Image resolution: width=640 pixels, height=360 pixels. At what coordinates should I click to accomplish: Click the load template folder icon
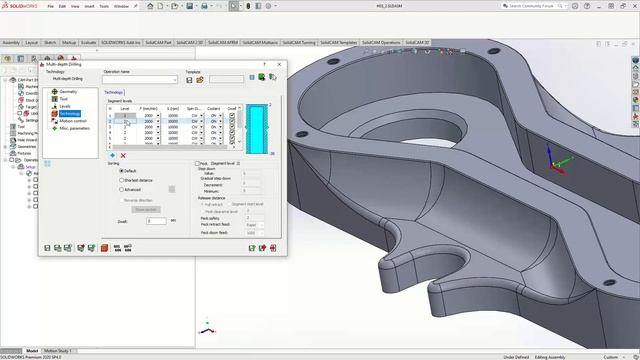click(x=200, y=80)
